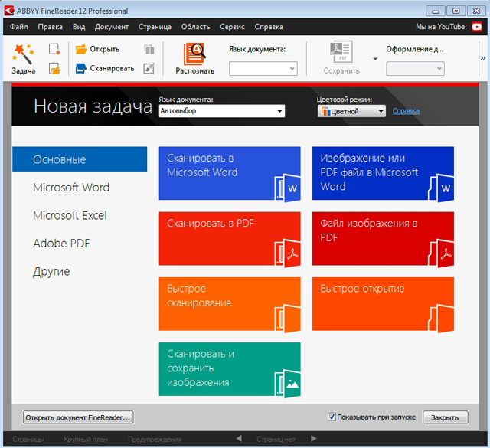Click the new document icon with star

click(54, 50)
